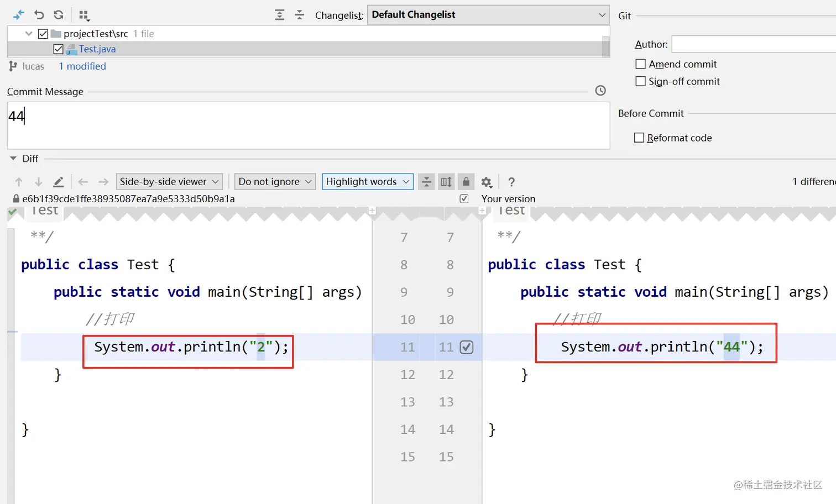836x504 pixels.
Task: Click the main method line in right pane
Action: 675,292
